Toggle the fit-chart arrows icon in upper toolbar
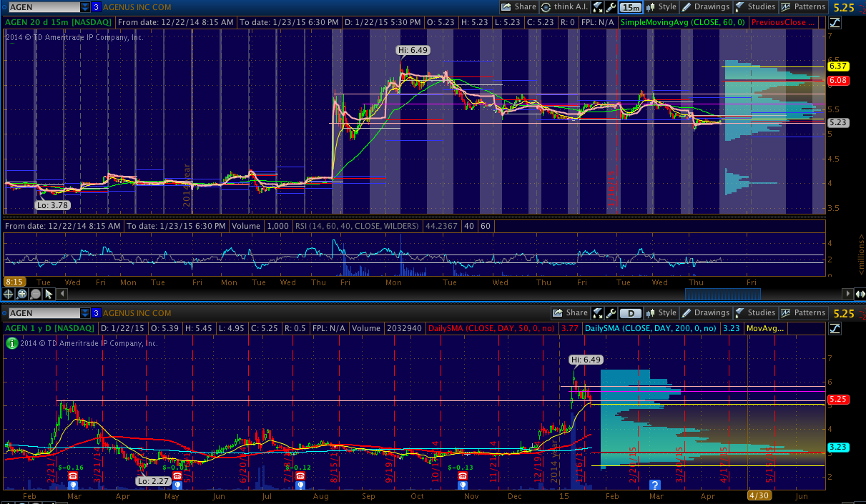This screenshot has width=866, height=504. 598,7
